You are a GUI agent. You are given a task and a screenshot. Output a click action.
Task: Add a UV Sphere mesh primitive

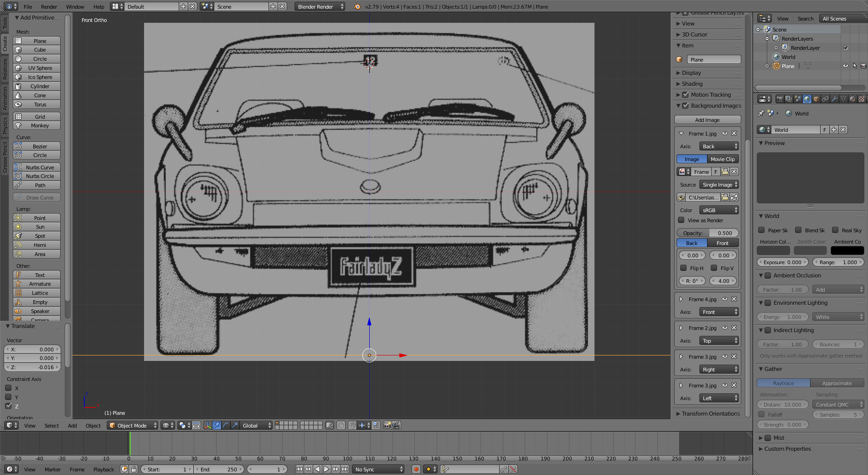coord(36,68)
